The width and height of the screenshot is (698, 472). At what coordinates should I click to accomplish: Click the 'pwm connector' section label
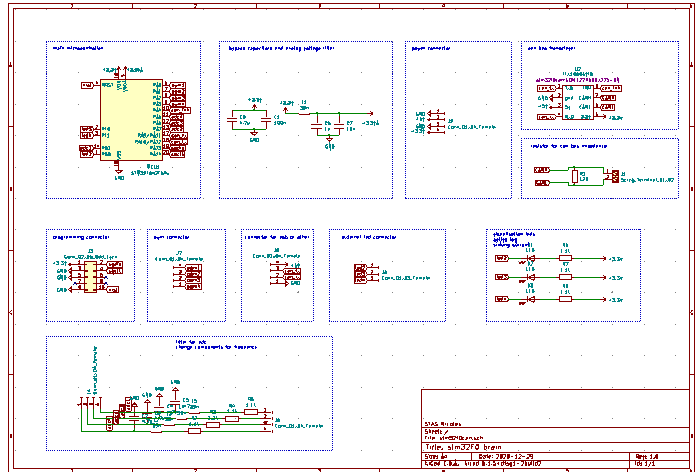[x=171, y=237]
